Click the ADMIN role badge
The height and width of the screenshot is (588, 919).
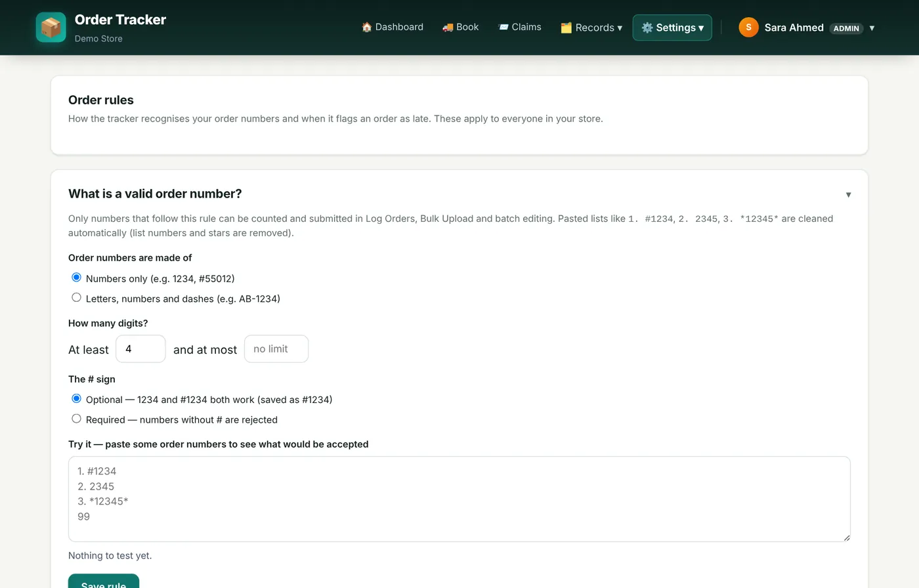(x=846, y=28)
